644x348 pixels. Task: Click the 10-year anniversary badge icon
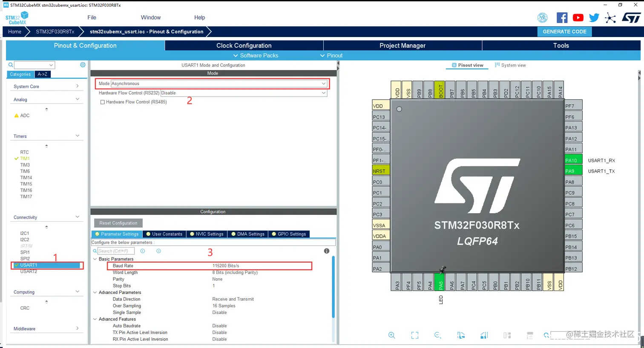(x=542, y=17)
